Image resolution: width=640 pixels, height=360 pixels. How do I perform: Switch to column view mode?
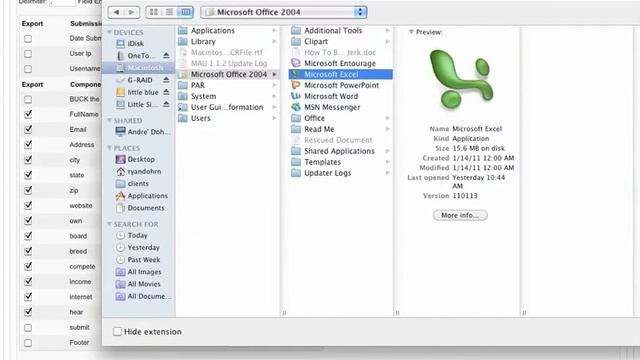[185, 12]
